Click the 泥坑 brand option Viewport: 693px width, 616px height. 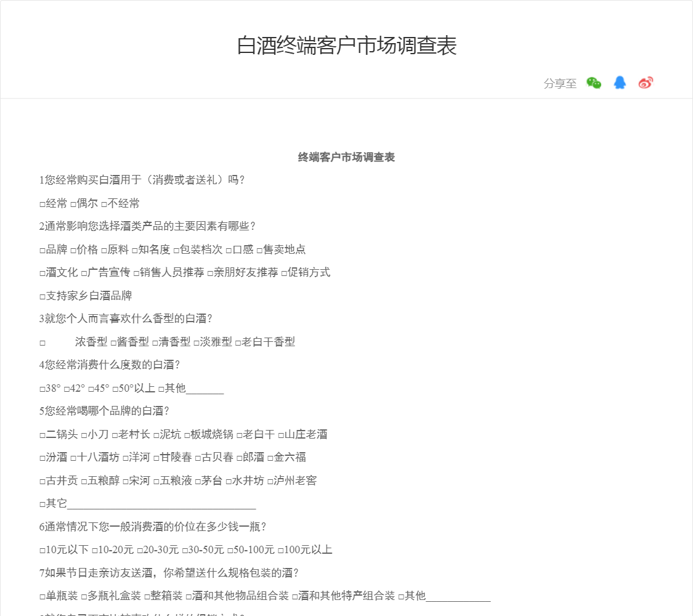point(167,434)
